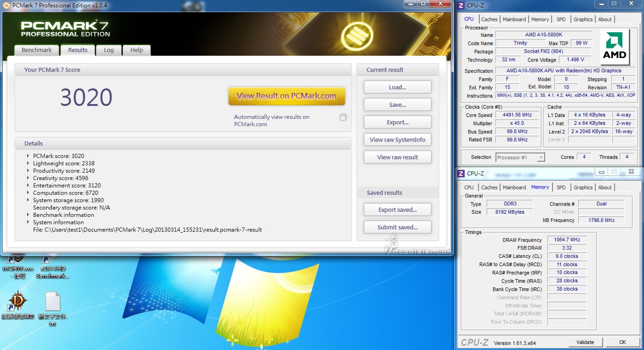
Task: Click the Secondary storage score: N/A line
Action: (71, 208)
